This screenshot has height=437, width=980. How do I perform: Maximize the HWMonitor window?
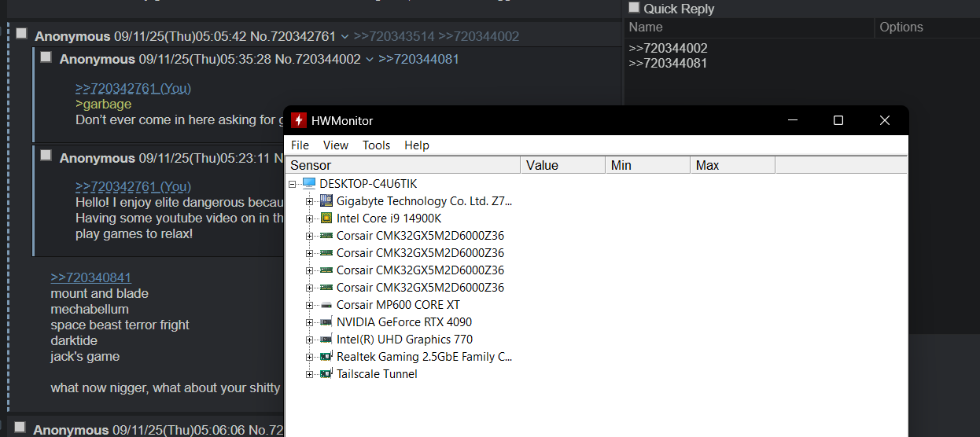tap(838, 120)
